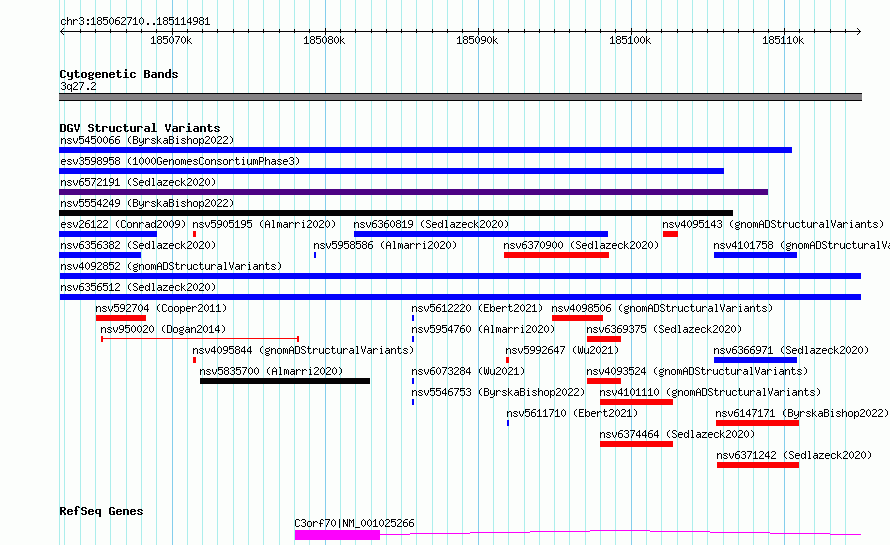Click nsv5992647 (Wu2021) label
The height and width of the screenshot is (545, 890).
point(562,350)
